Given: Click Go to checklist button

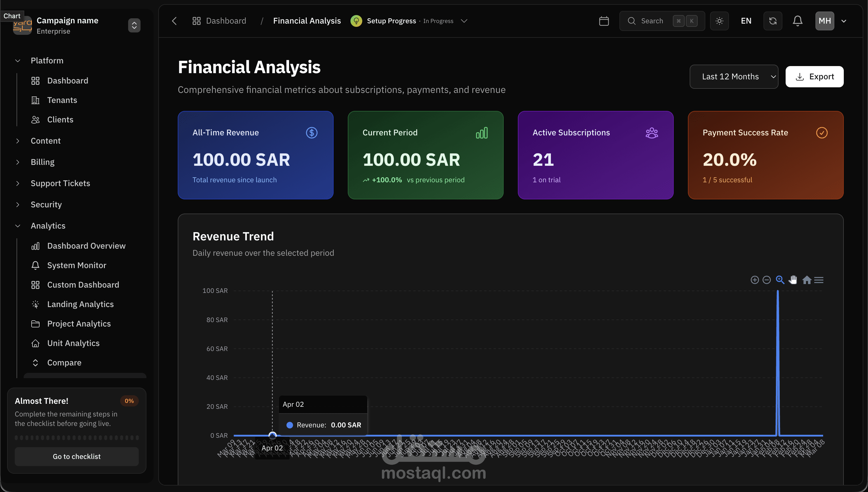Looking at the screenshot, I should [x=76, y=456].
